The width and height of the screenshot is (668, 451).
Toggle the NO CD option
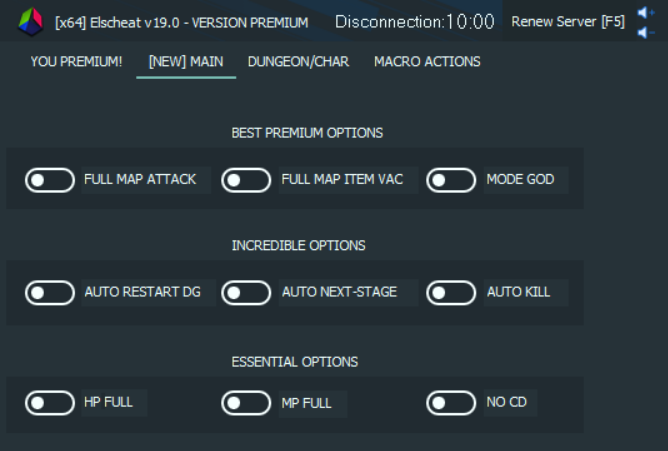click(451, 402)
